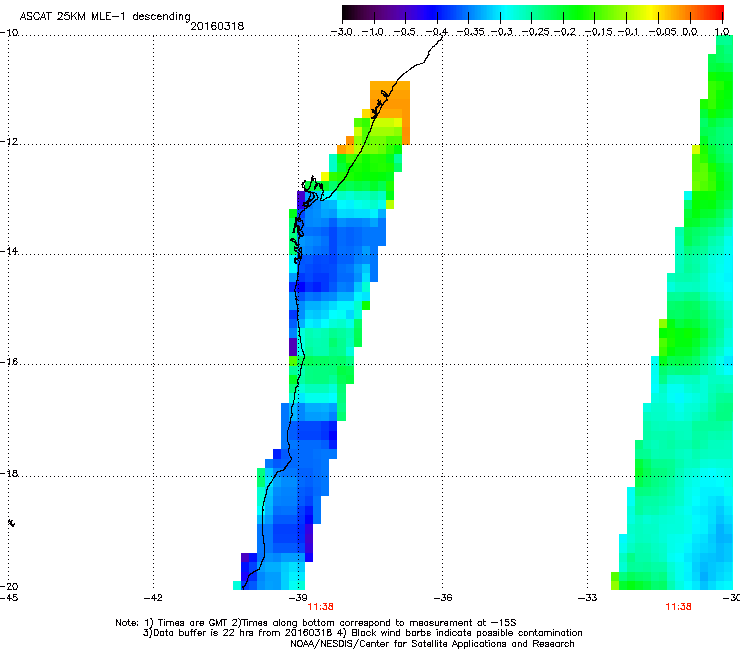This screenshot has width=740, height=650.
Task: Click the note line about 'Data buffer is 22 hrs'
Action: [362, 633]
